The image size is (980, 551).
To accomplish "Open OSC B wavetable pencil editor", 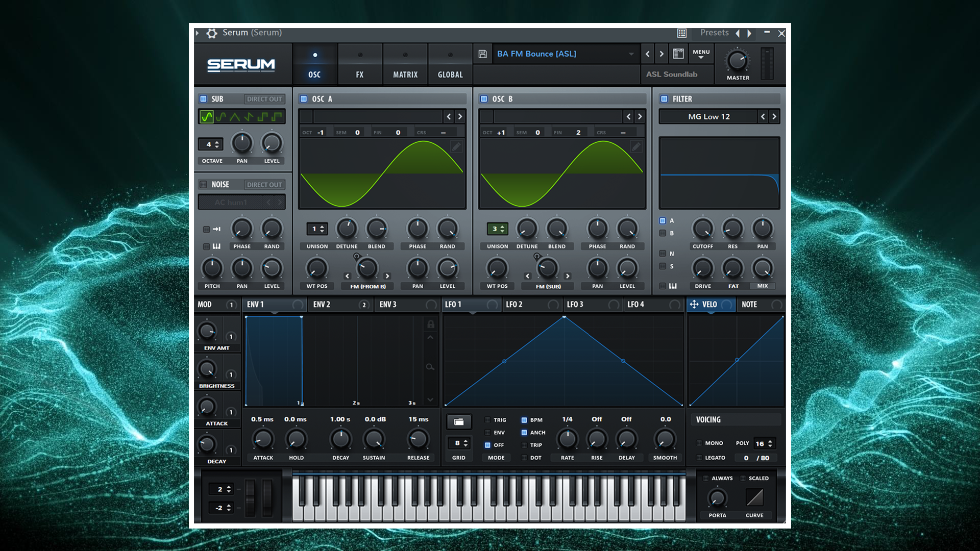I will [x=636, y=147].
